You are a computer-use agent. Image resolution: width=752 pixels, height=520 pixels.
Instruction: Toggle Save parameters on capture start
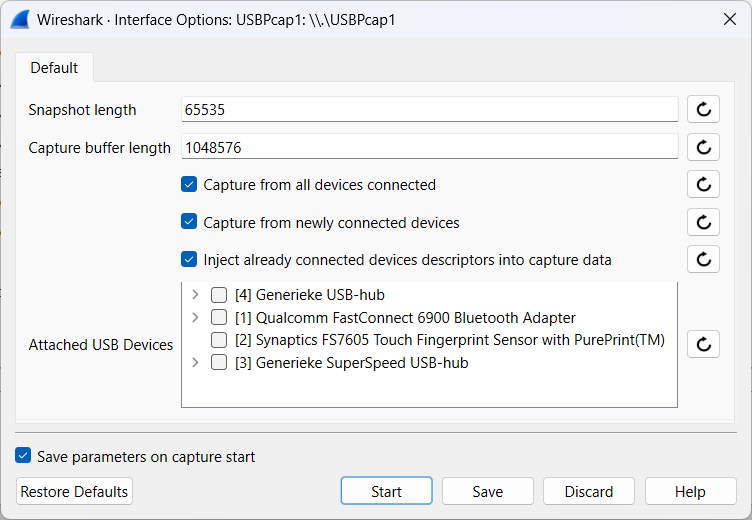[23, 456]
